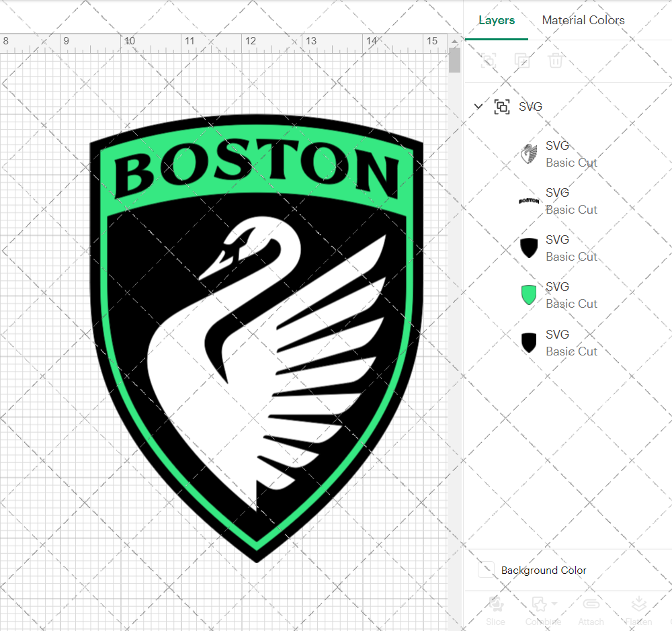Click the Attach tool

point(591,610)
